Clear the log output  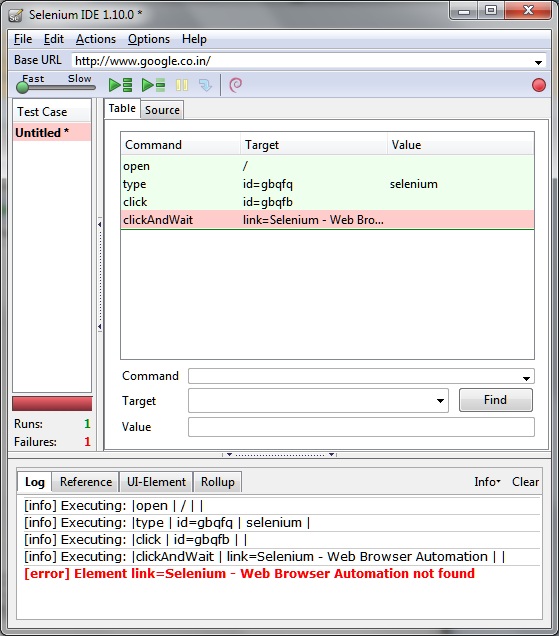525,482
